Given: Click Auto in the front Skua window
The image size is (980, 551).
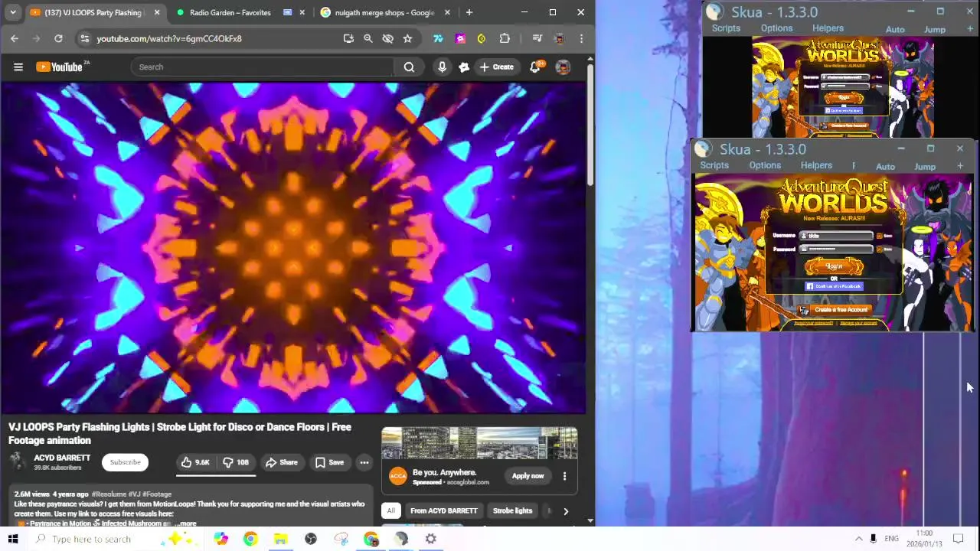Looking at the screenshot, I should pyautogui.click(x=885, y=167).
